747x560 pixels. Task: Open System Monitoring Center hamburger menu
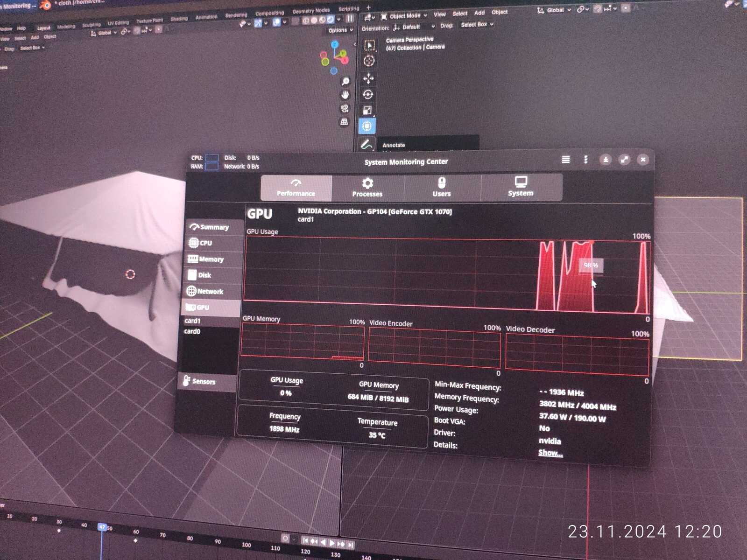click(565, 160)
